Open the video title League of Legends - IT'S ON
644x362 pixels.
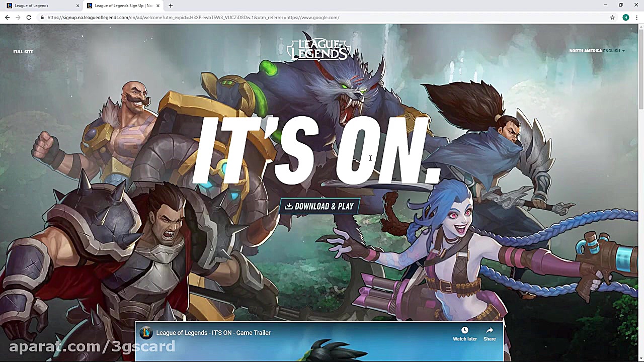213,333
